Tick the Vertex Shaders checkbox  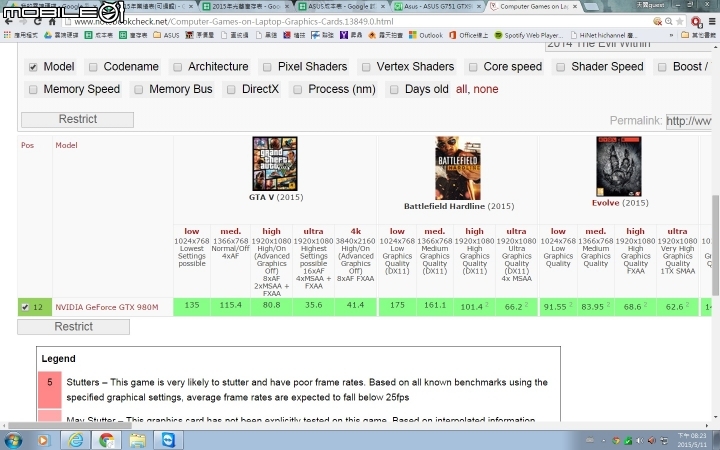[366, 67]
